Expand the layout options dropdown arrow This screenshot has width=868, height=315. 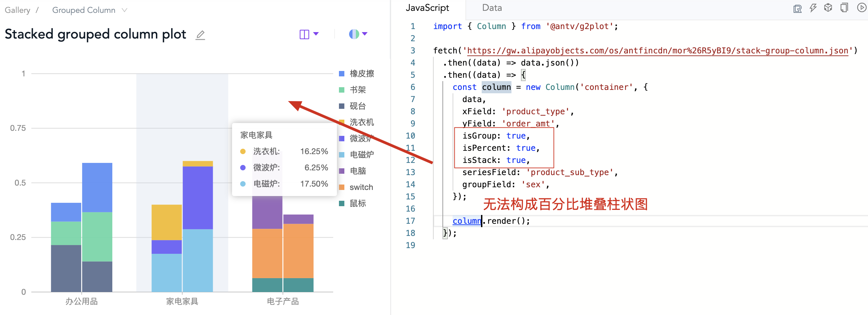click(316, 34)
